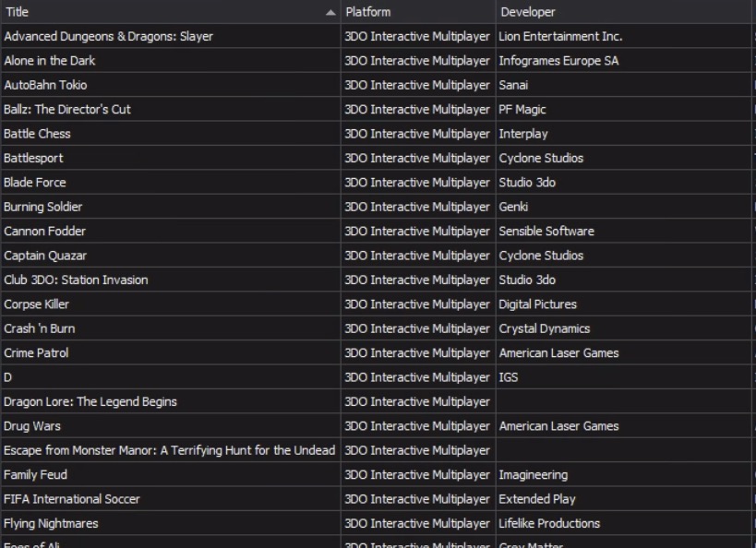756x548 pixels.
Task: Click the Developer column header
Action: [623, 12]
